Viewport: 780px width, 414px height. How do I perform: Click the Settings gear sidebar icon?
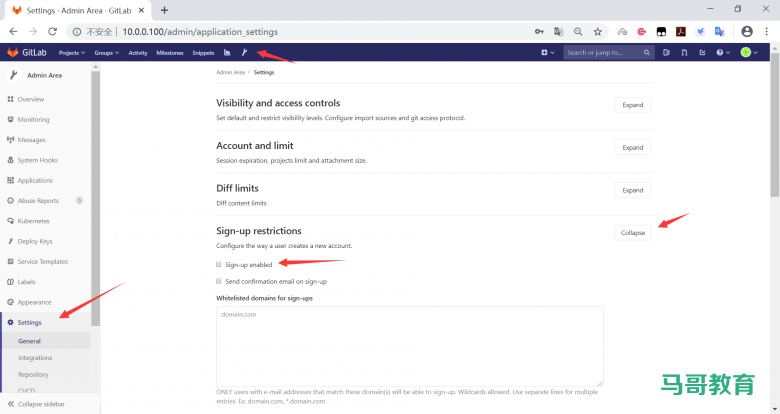click(10, 322)
